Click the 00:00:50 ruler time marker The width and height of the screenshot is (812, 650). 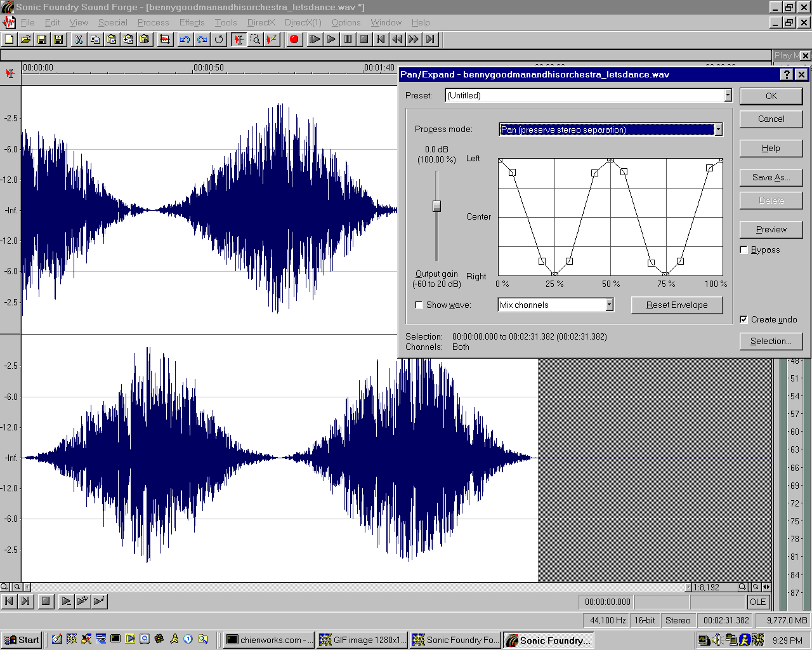click(x=209, y=67)
